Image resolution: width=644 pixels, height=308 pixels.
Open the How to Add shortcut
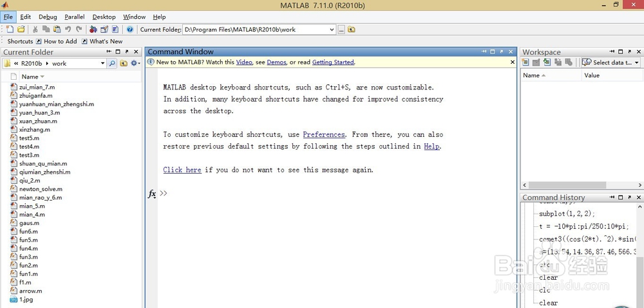(x=56, y=41)
